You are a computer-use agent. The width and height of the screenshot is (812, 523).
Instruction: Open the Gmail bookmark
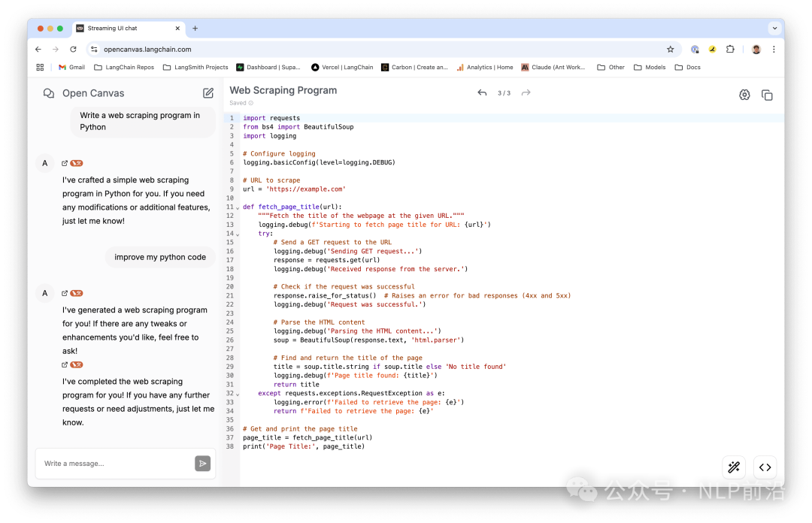tap(71, 68)
